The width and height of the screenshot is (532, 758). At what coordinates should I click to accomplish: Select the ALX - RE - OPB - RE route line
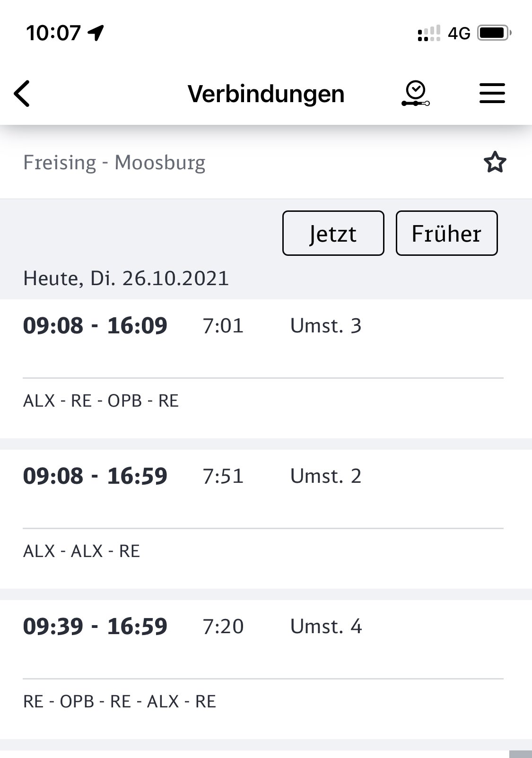[101, 401]
